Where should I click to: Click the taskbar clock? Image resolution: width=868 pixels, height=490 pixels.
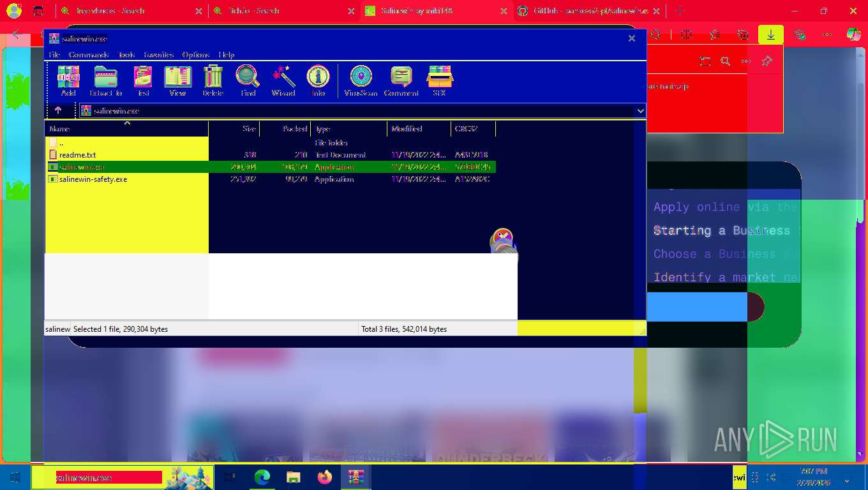(813, 477)
